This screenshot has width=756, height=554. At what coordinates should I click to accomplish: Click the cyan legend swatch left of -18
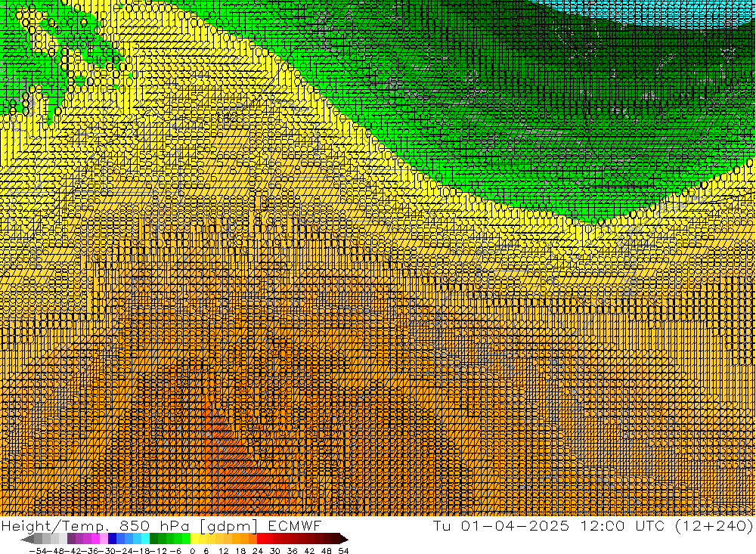(145, 539)
